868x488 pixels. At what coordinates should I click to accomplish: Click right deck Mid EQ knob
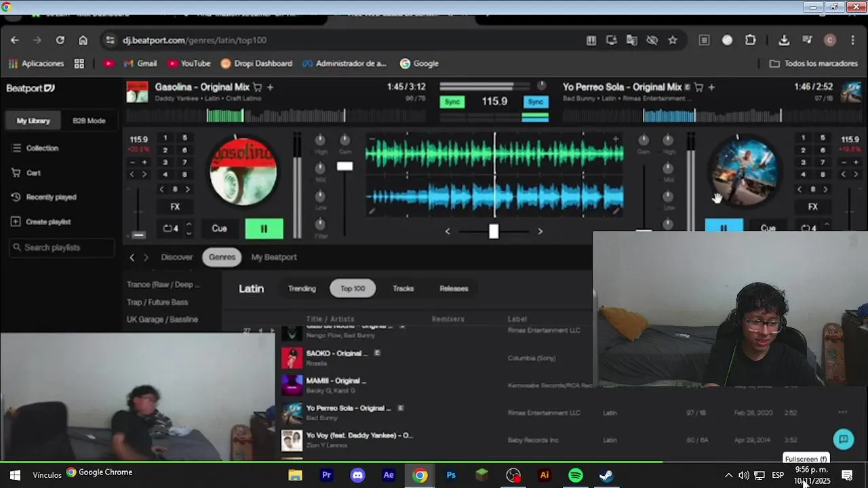tap(668, 168)
